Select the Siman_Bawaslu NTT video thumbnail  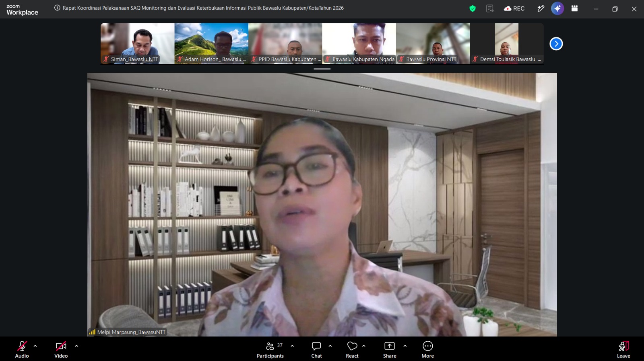[137, 43]
